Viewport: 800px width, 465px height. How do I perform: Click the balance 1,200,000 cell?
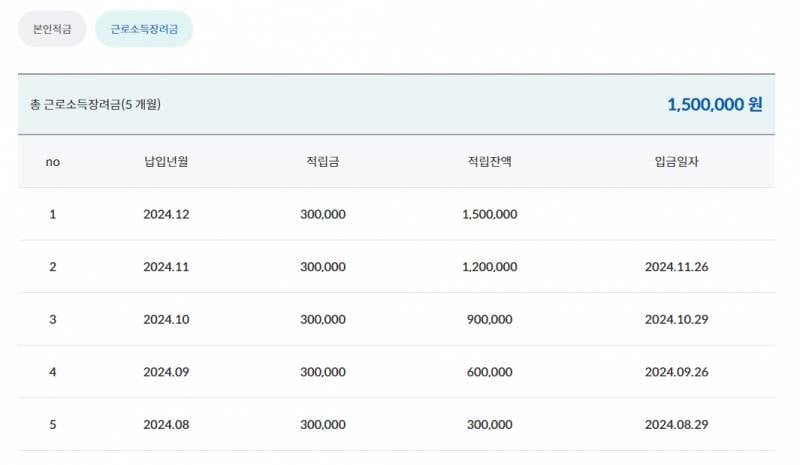tap(490, 267)
